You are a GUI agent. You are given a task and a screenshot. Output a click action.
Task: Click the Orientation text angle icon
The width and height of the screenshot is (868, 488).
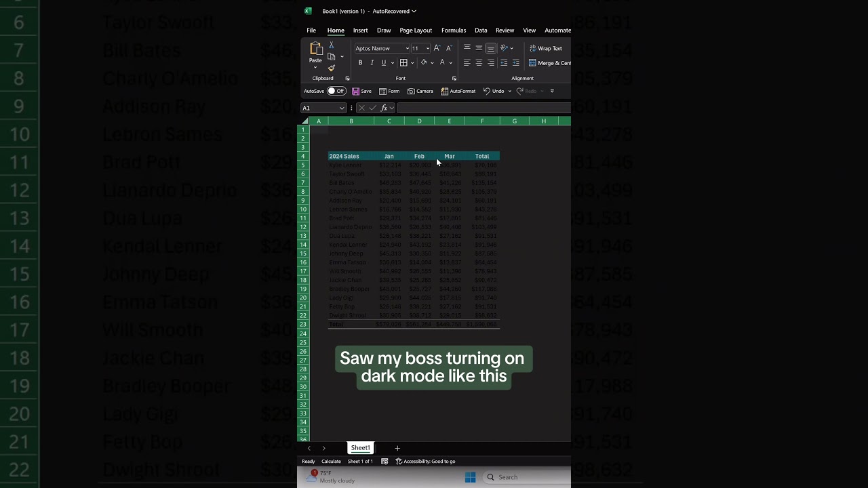point(504,48)
